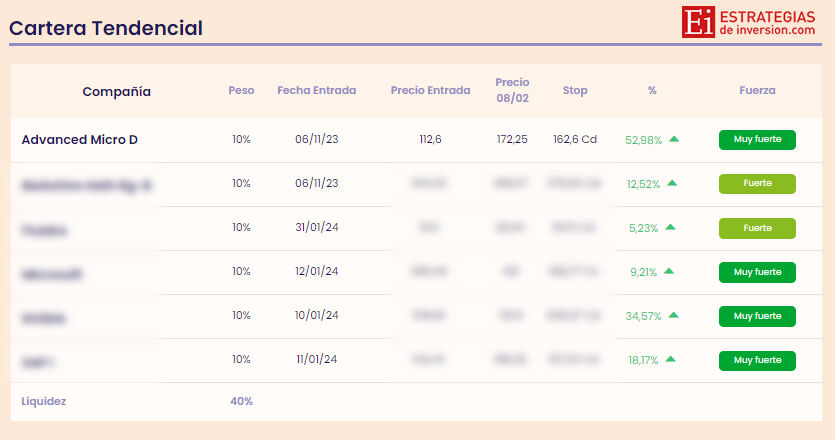Select the Liquidez row label
835x440 pixels.
[x=44, y=401]
